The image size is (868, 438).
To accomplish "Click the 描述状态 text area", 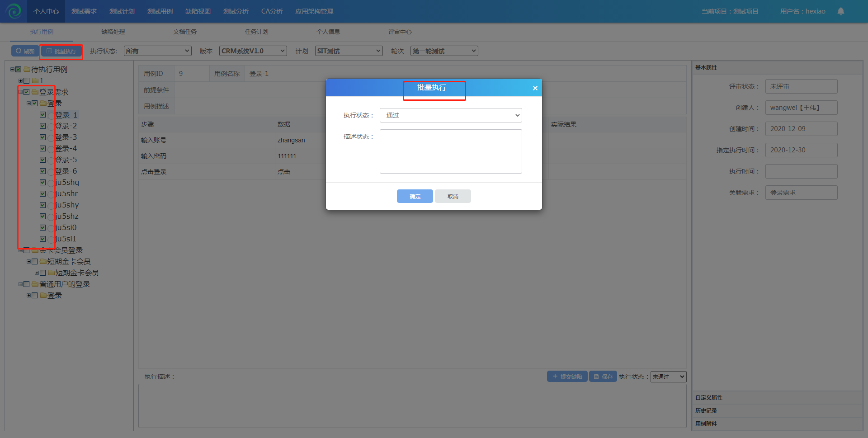I will (450, 151).
